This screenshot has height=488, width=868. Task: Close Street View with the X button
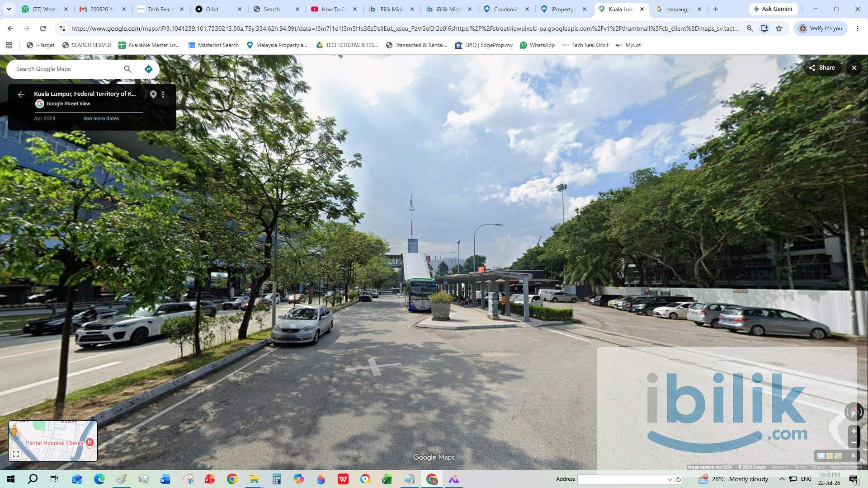(x=854, y=68)
